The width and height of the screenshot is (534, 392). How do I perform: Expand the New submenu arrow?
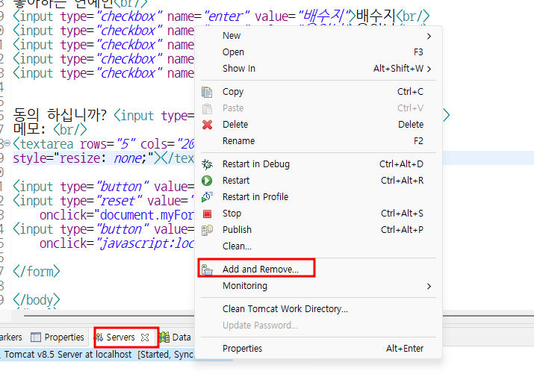(x=429, y=36)
